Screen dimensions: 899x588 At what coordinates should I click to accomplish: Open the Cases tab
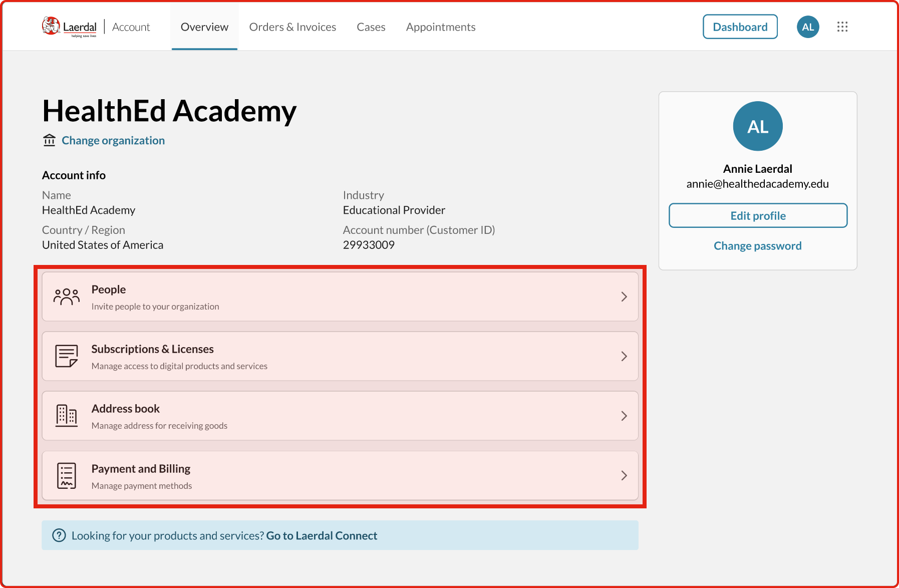(371, 27)
